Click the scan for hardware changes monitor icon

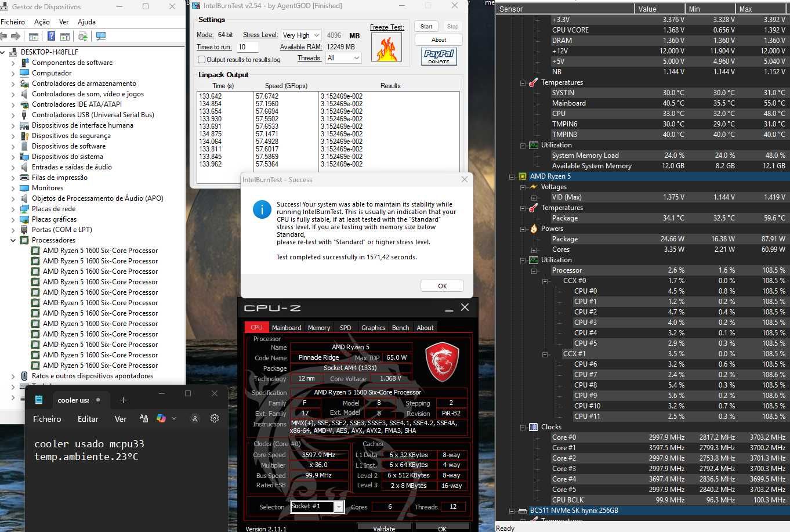click(x=101, y=36)
